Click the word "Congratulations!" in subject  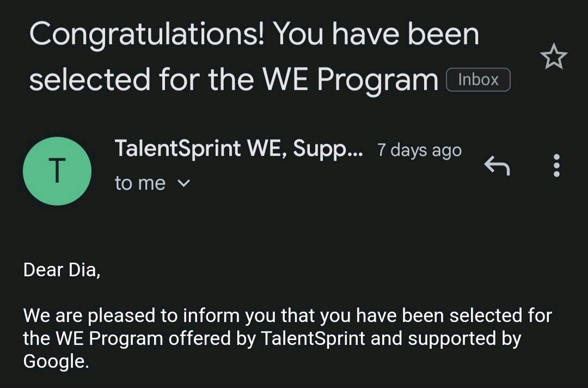click(147, 35)
